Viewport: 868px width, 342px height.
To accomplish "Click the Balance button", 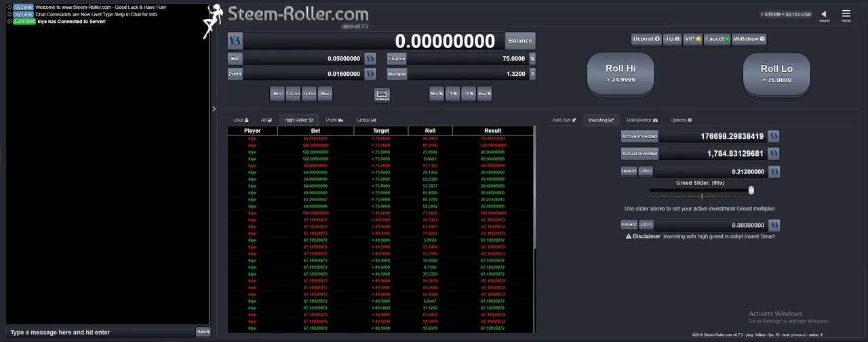I will 520,41.
